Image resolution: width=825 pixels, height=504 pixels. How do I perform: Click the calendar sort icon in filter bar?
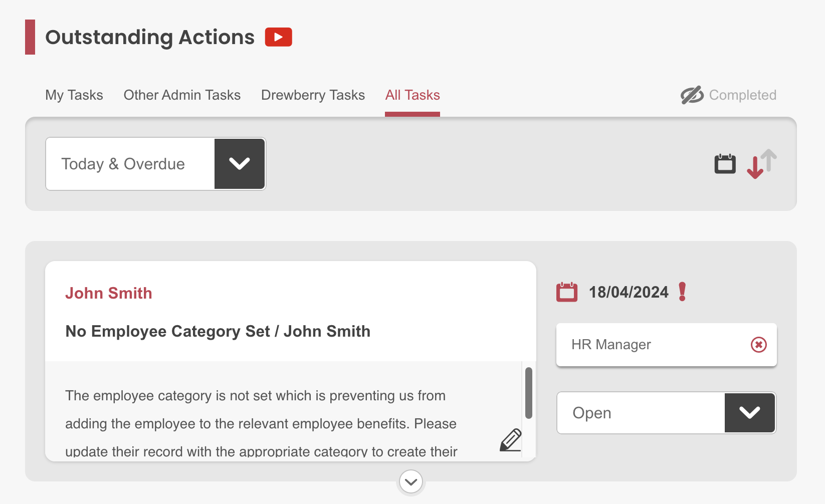725,164
